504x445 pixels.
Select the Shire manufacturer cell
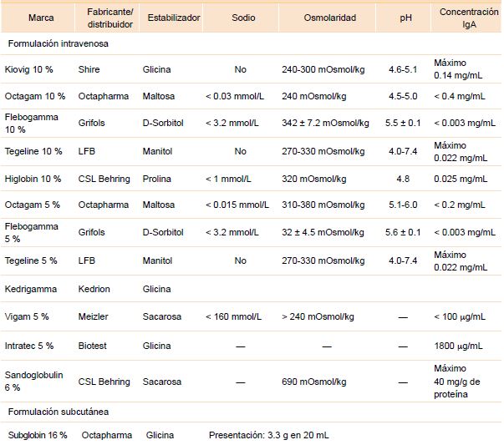coord(89,70)
